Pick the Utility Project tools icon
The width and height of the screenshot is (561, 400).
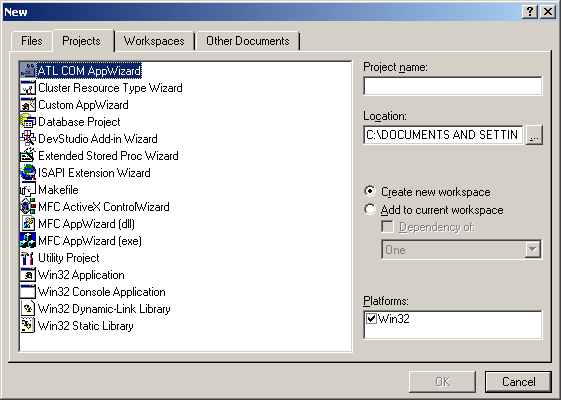[x=28, y=257]
